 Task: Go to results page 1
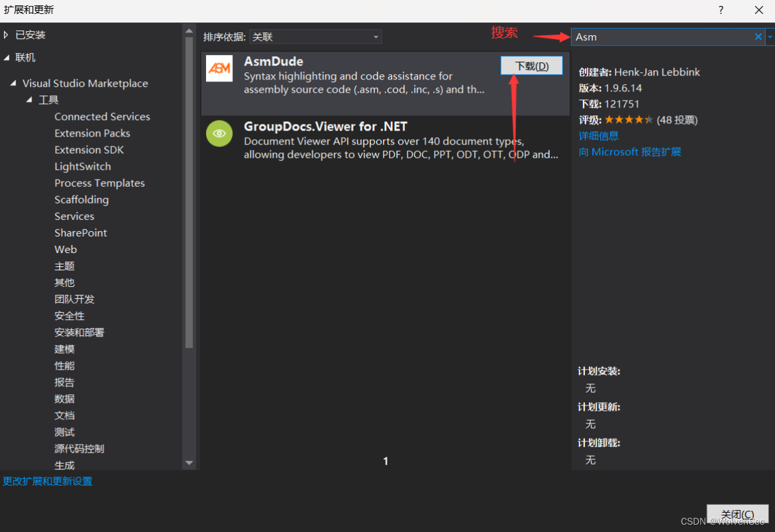386,461
